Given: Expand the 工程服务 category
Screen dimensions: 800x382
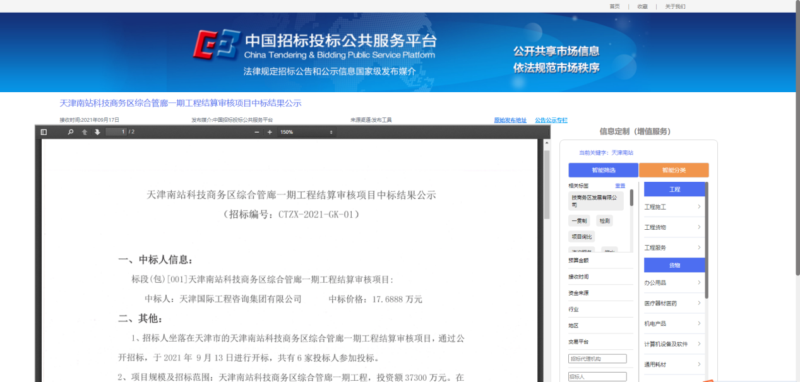Looking at the screenshot, I should 673,247.
